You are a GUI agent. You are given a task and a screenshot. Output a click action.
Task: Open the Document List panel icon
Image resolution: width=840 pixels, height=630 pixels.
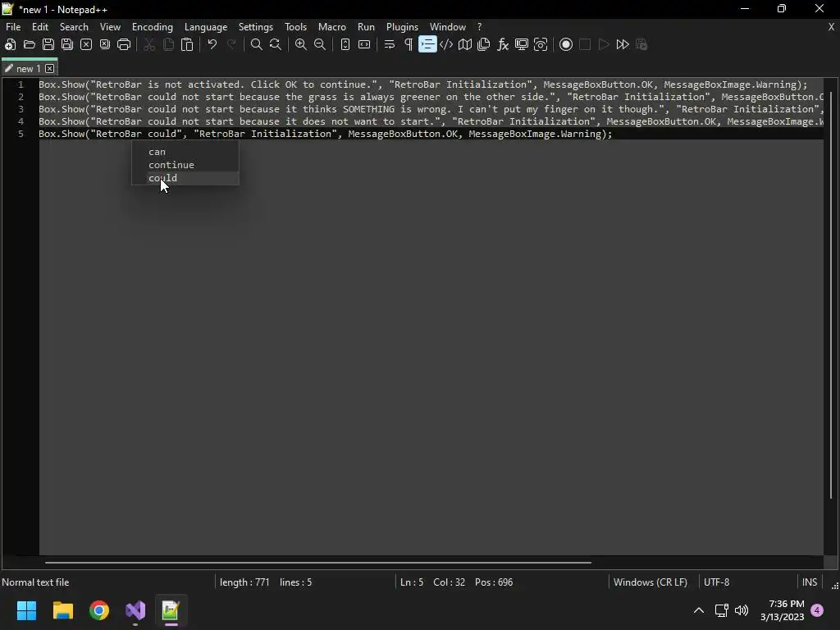484,44
